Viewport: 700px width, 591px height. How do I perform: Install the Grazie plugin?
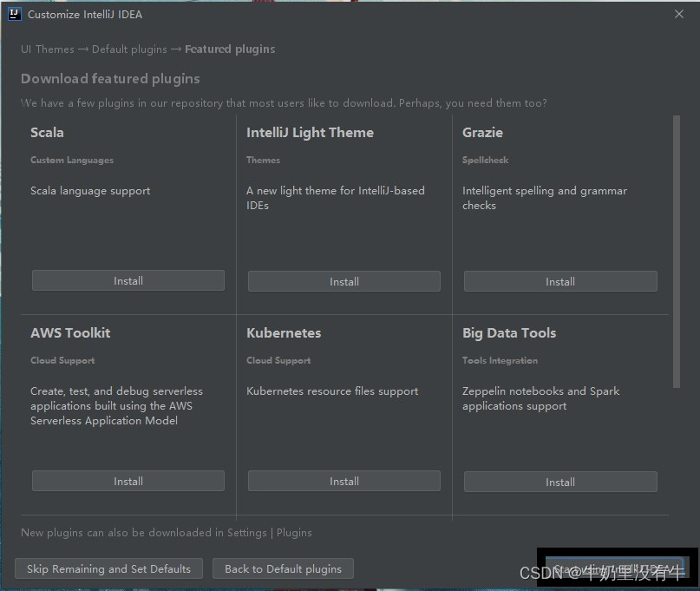560,281
